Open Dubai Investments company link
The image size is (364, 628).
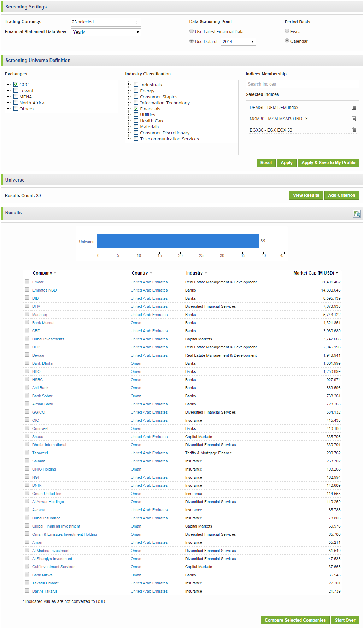click(x=48, y=339)
